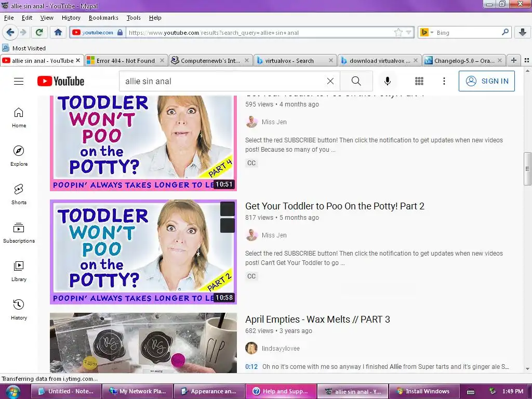Go to the browser Home page icon

58,33
